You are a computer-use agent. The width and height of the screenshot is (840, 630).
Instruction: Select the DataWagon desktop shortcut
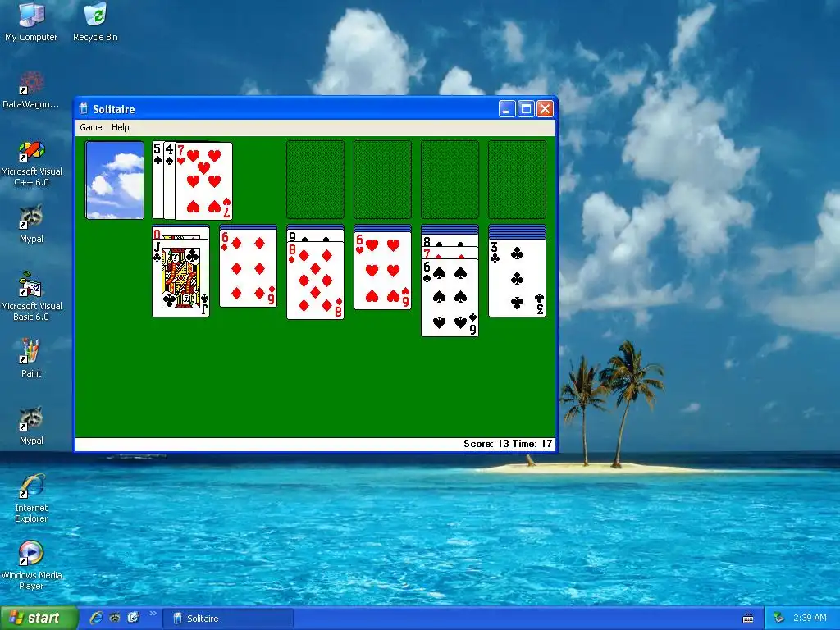click(31, 89)
